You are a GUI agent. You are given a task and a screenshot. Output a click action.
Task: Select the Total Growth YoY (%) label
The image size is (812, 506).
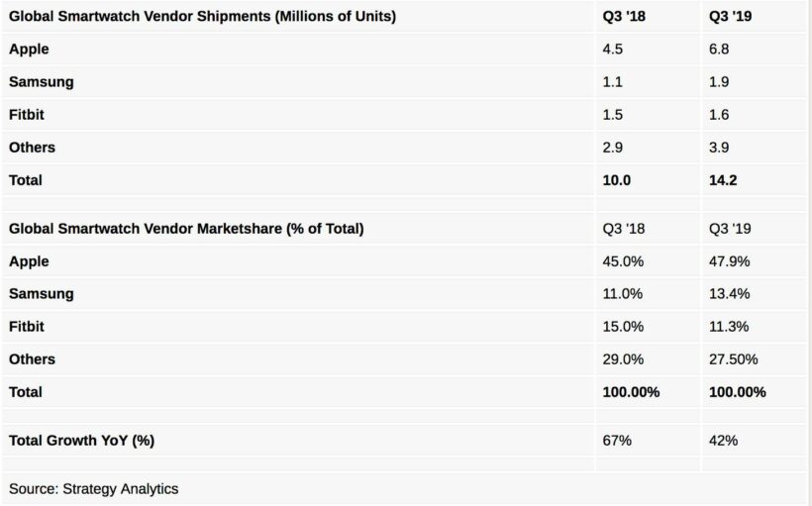(x=81, y=441)
